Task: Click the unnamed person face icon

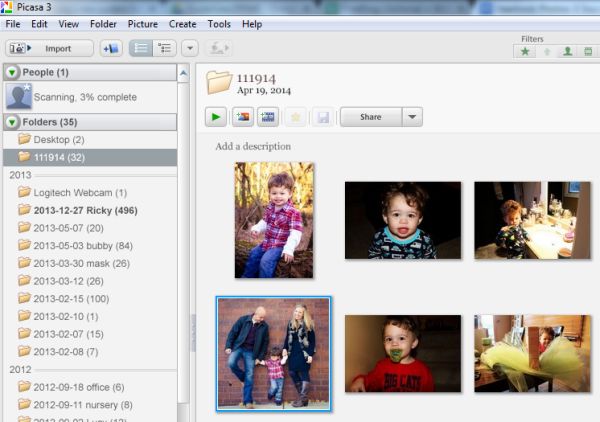Action: click(x=19, y=96)
